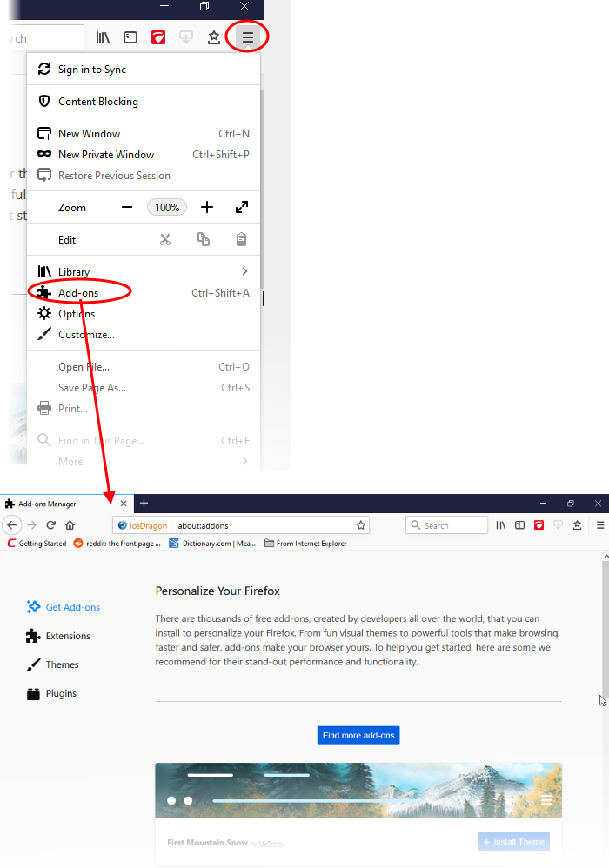Close the Add-ons Manager tab
Image resolution: width=609 pixels, height=868 pixels.
(124, 504)
